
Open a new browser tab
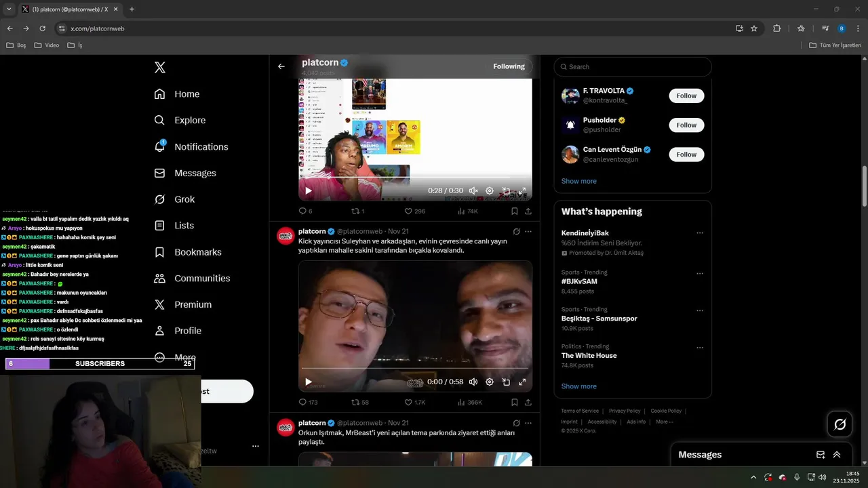tap(132, 9)
